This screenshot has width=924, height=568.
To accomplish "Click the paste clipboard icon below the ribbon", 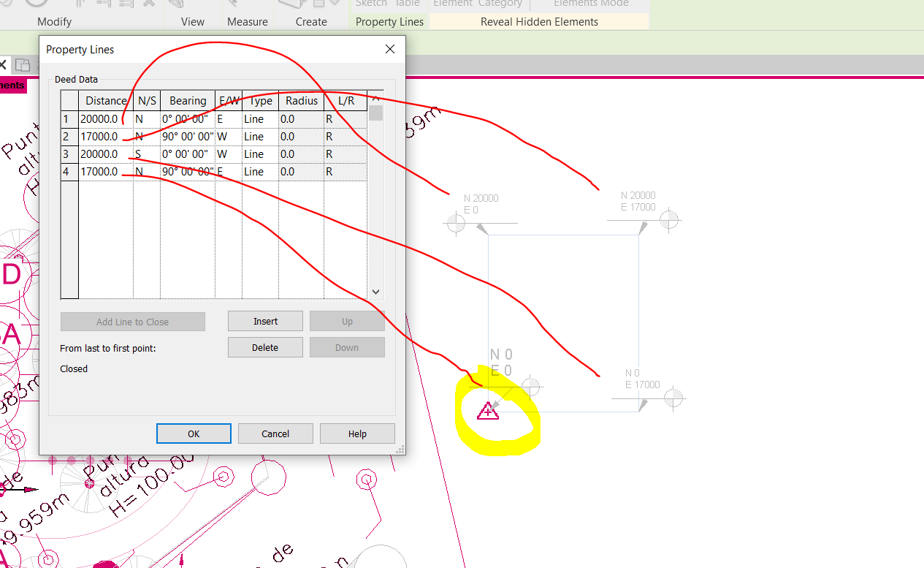I will pyautogui.click(x=23, y=64).
